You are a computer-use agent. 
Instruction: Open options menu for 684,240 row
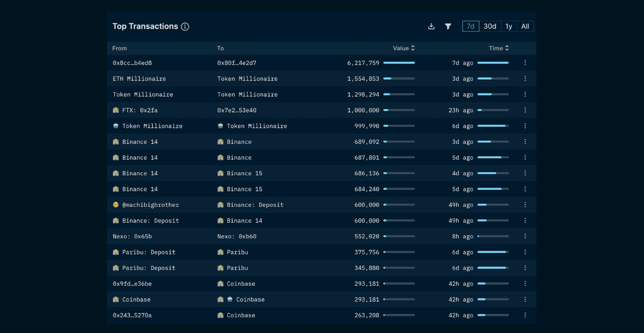point(525,189)
